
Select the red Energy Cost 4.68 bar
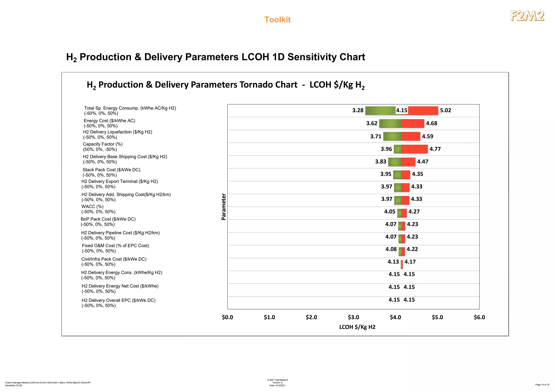[x=413, y=123]
